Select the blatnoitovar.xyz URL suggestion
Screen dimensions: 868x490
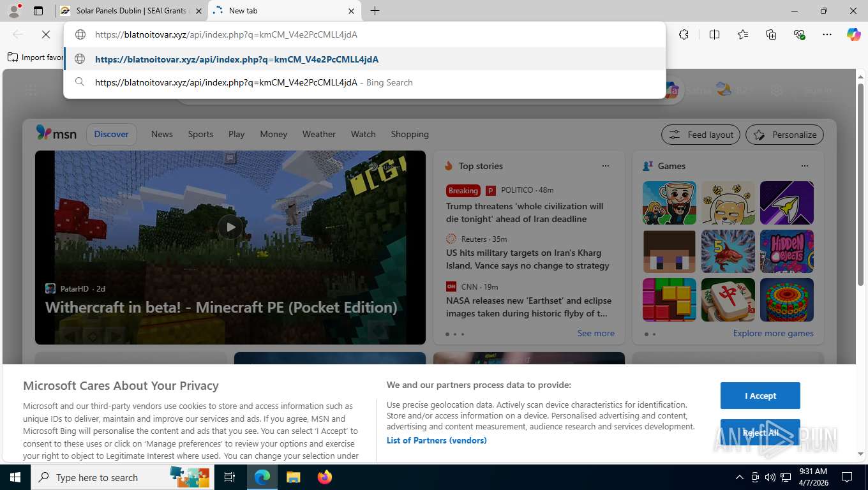(365, 59)
